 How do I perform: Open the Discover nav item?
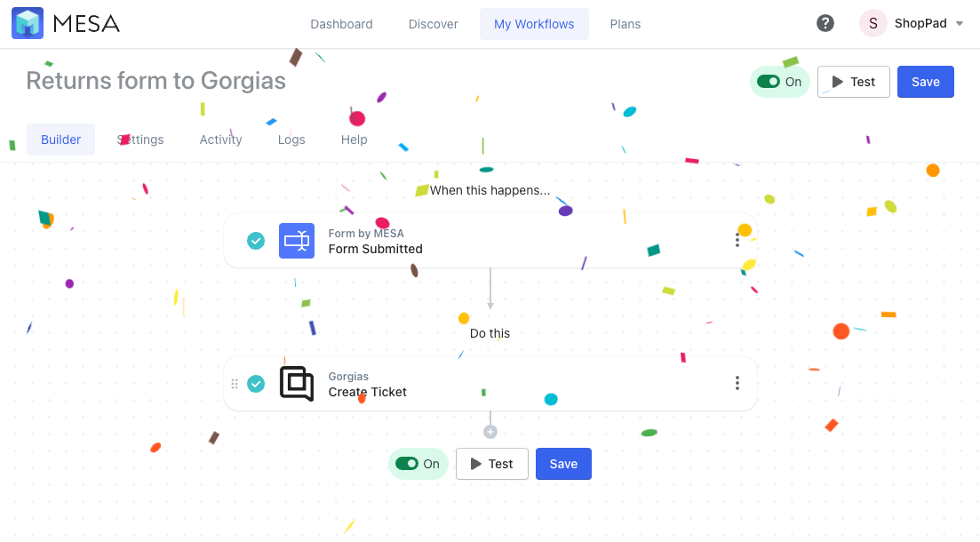pos(433,24)
